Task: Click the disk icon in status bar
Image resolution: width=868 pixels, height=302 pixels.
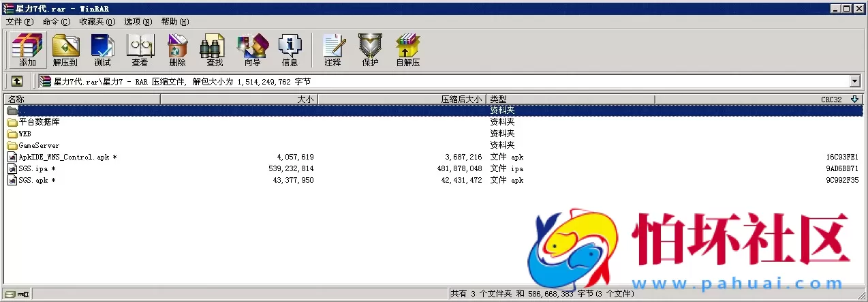Action: 10,294
